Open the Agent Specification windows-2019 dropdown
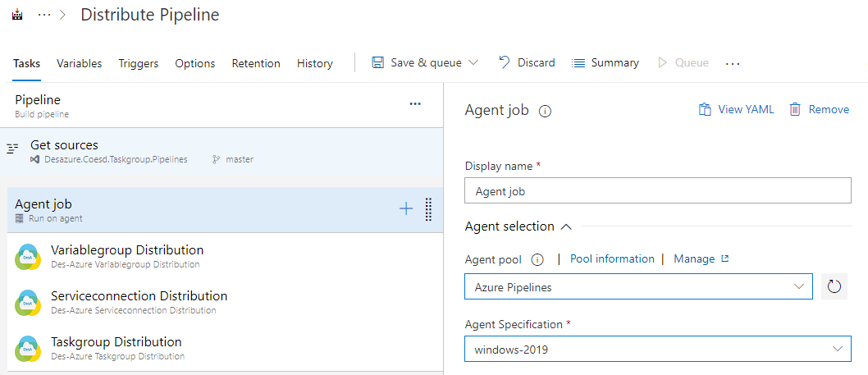 tap(658, 349)
